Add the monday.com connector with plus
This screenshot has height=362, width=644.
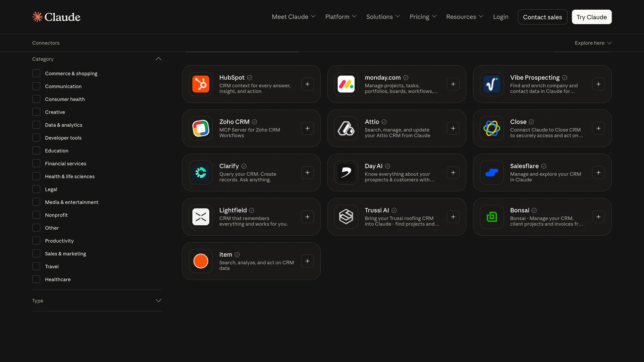click(x=453, y=84)
